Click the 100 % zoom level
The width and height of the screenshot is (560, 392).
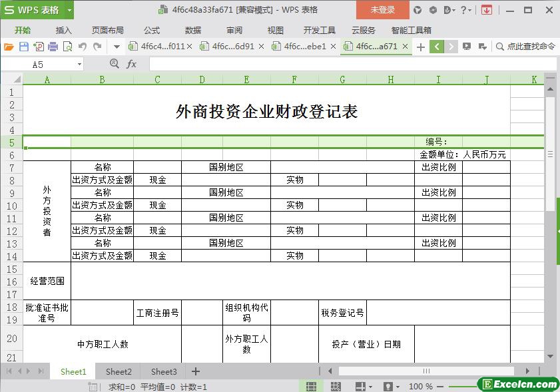pos(421,387)
